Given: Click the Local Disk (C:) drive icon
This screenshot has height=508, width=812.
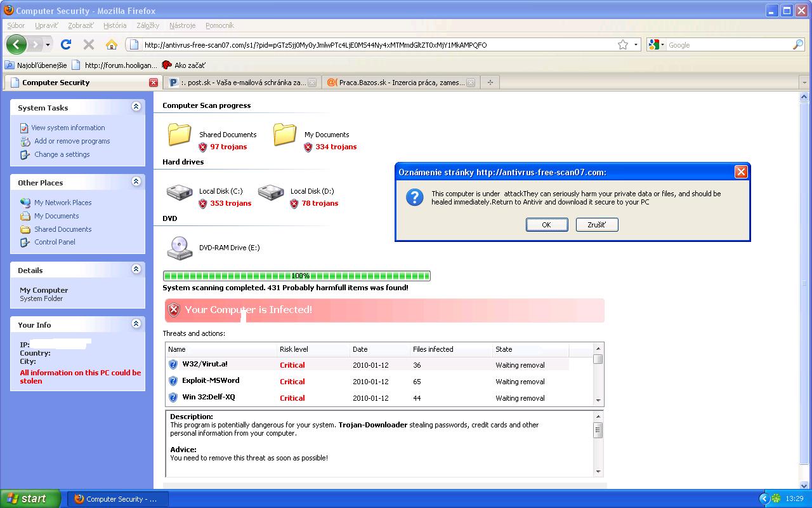Looking at the screenshot, I should 180,192.
